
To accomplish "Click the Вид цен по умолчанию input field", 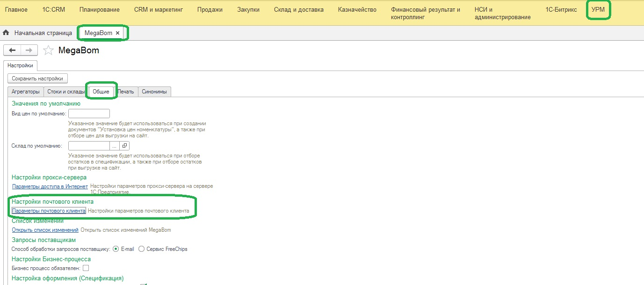I will [x=89, y=114].
